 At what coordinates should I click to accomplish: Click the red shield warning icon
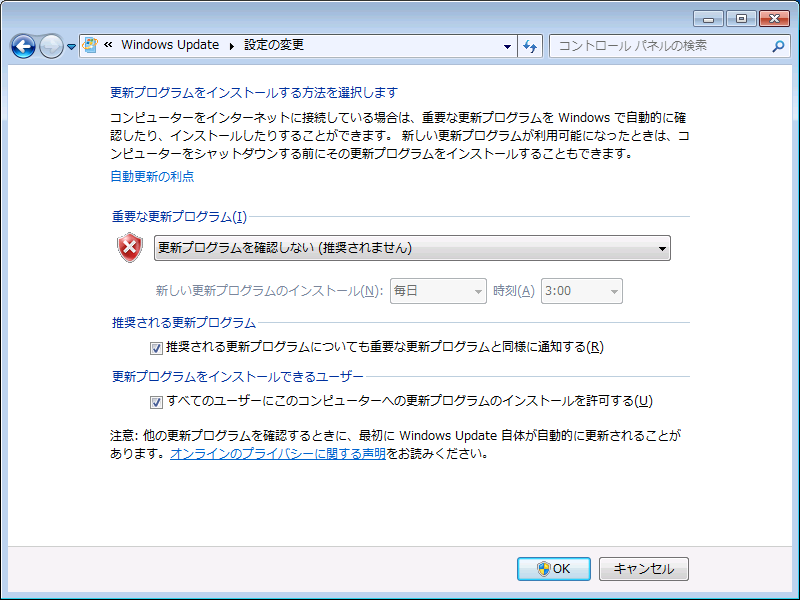(x=130, y=247)
